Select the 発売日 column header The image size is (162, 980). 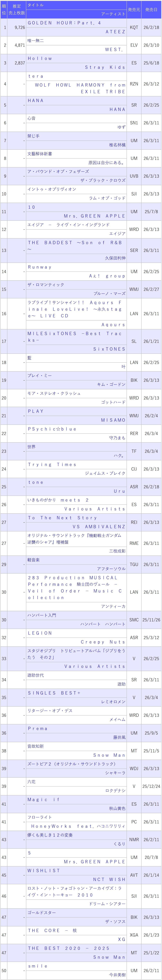pyautogui.click(x=151, y=10)
